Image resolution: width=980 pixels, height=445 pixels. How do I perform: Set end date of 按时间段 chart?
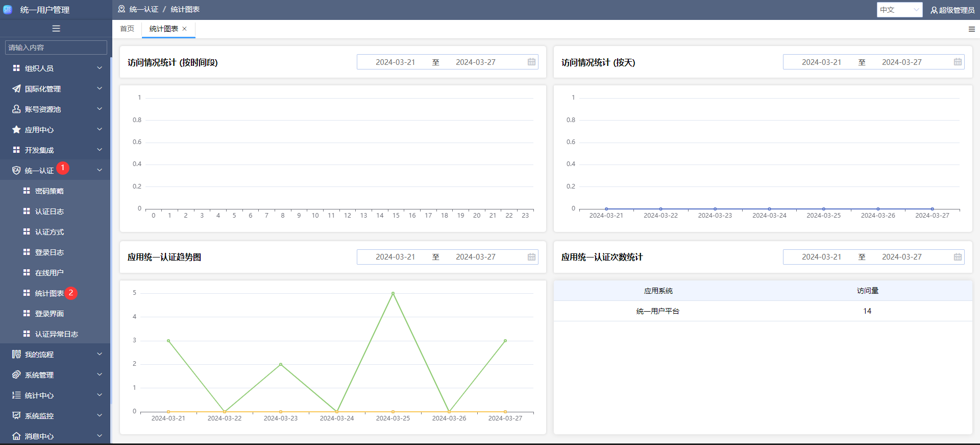476,62
